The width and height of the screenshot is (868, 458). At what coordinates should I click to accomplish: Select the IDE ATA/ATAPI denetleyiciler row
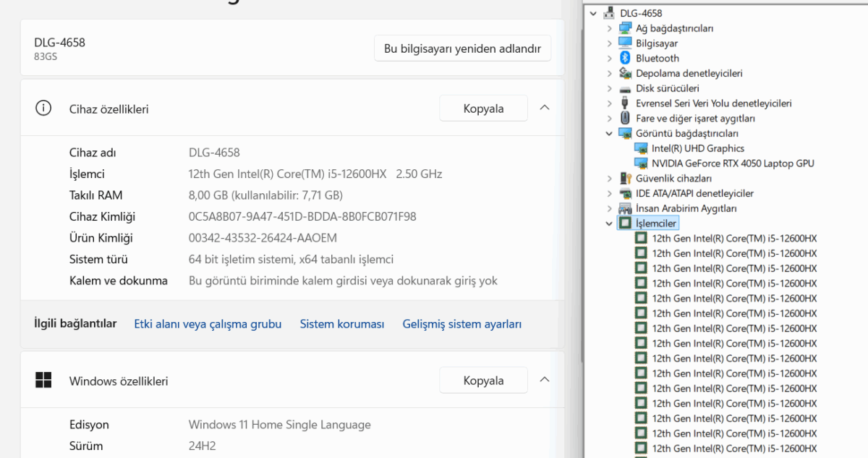coord(694,193)
